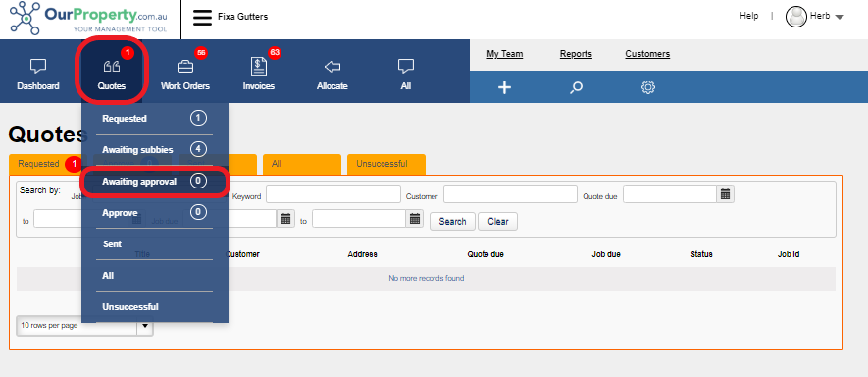Click the plus add icon
The height and width of the screenshot is (377, 868).
(504, 87)
